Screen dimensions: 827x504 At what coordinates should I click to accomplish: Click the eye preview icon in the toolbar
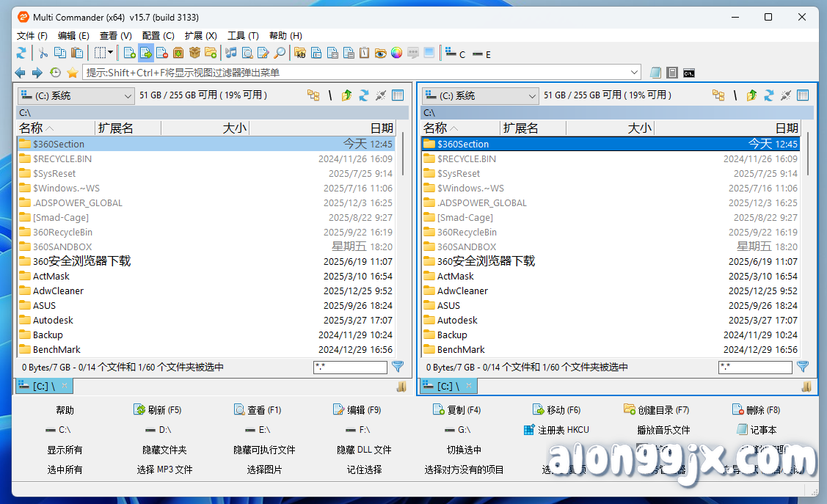[382, 53]
